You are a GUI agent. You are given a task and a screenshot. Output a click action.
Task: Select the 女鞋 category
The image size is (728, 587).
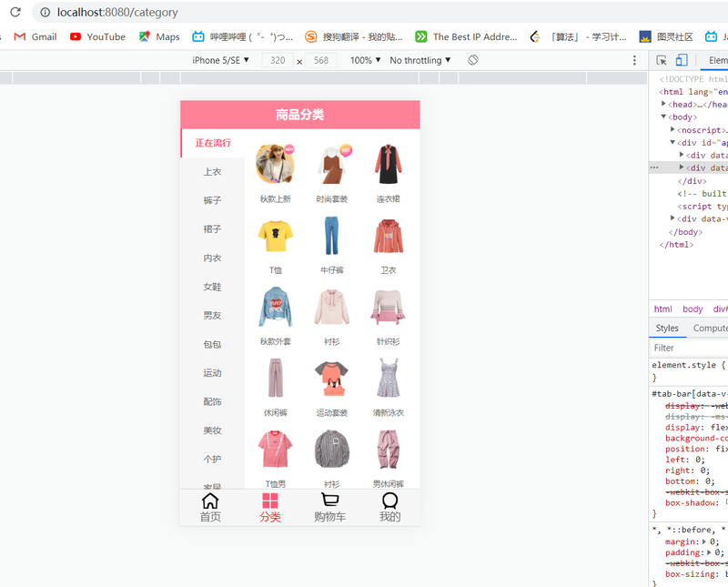(x=212, y=287)
